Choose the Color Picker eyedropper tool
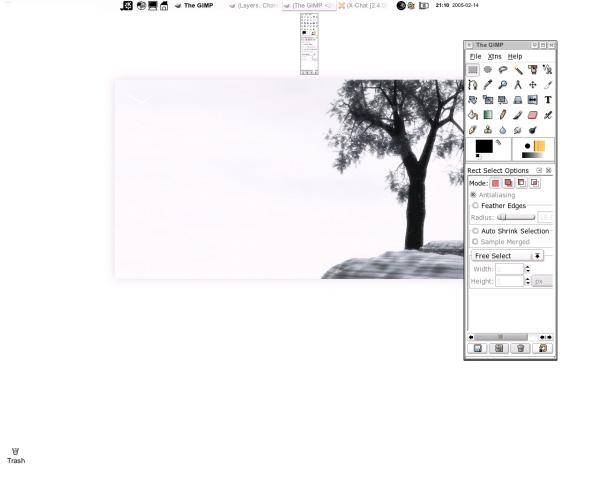Screen dimensions: 600x480 pyautogui.click(x=488, y=85)
